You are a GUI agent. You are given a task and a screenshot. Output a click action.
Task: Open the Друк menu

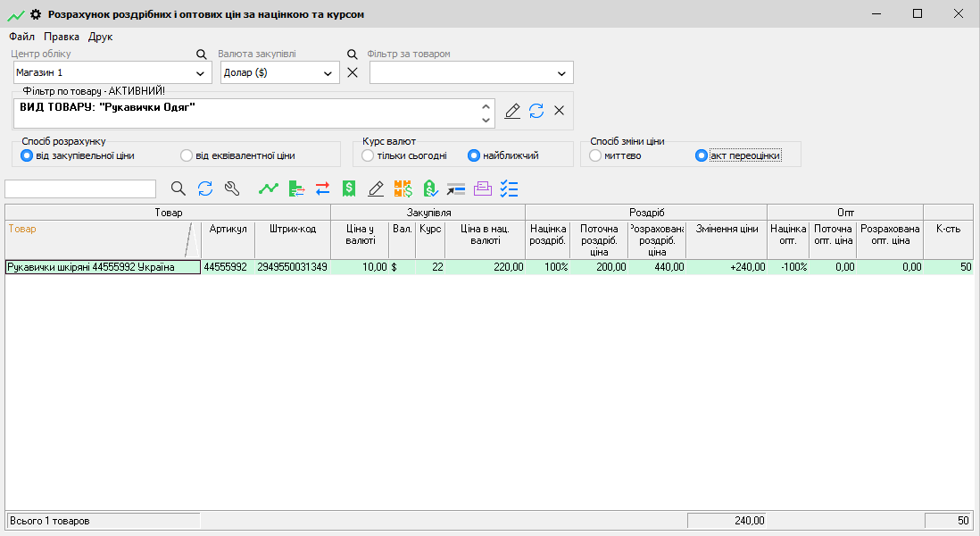pyautogui.click(x=100, y=37)
